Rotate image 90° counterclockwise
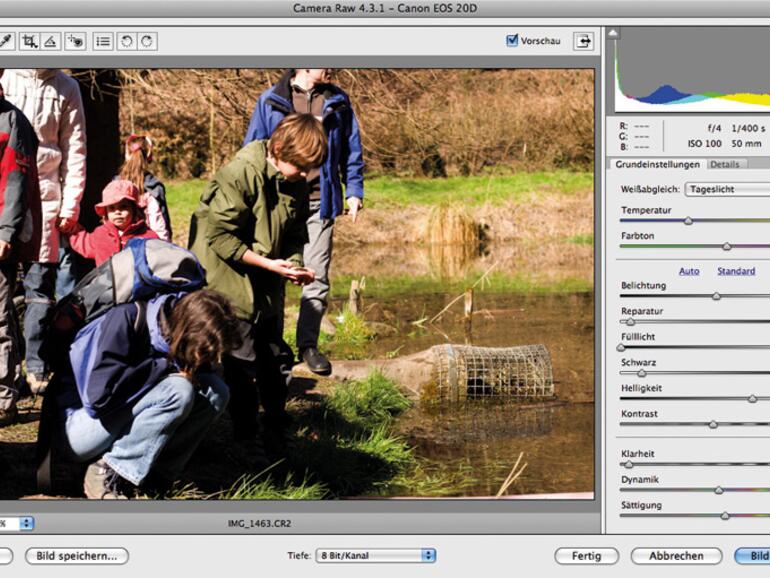This screenshot has height=578, width=770. (127, 41)
